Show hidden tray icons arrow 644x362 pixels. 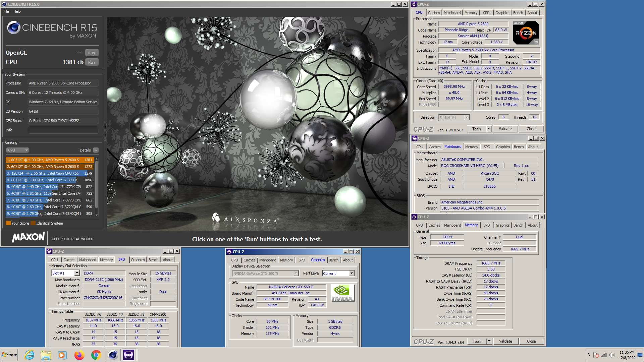pos(589,355)
